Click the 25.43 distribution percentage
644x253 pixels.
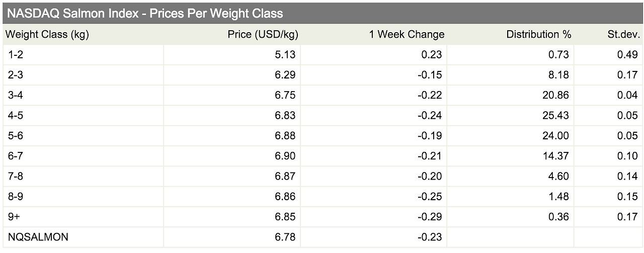[x=556, y=116]
